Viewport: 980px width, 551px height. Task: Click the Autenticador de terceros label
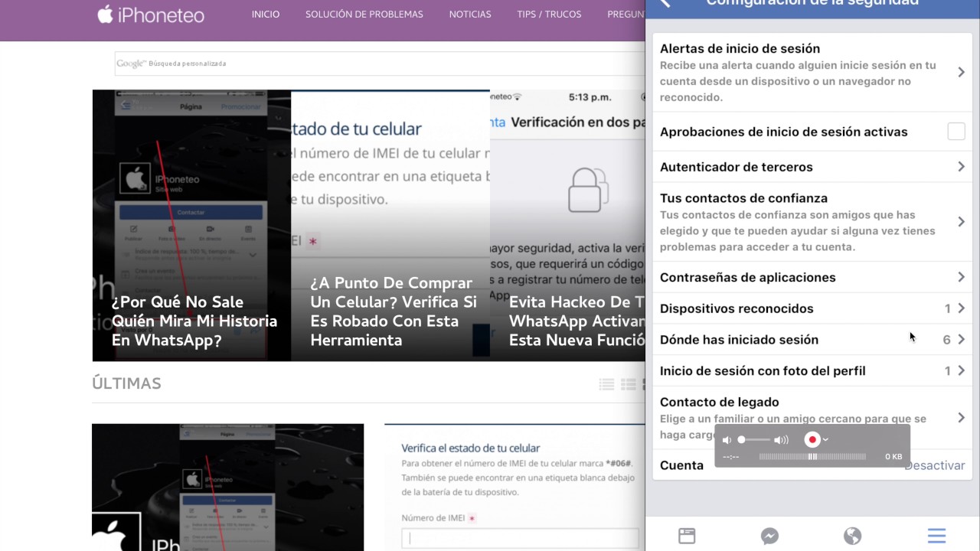(737, 166)
